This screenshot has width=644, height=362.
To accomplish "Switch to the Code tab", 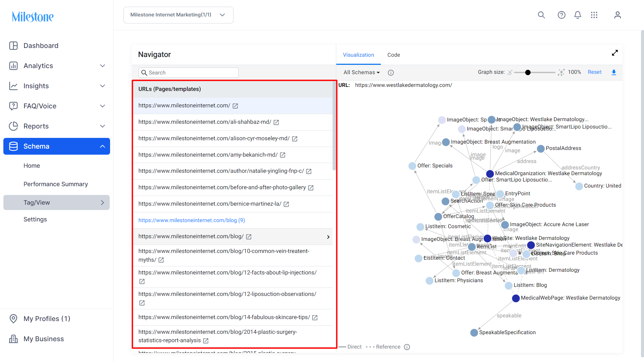I will click(394, 55).
